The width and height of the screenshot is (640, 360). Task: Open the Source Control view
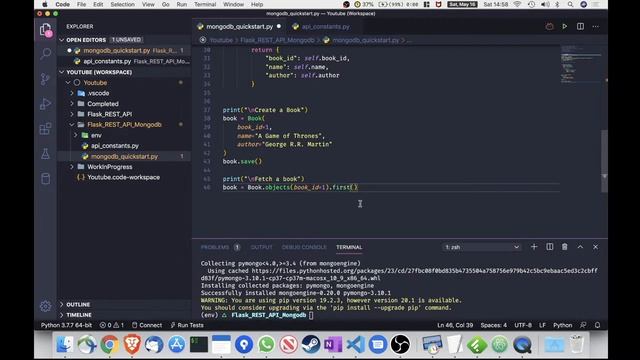tap(45, 79)
